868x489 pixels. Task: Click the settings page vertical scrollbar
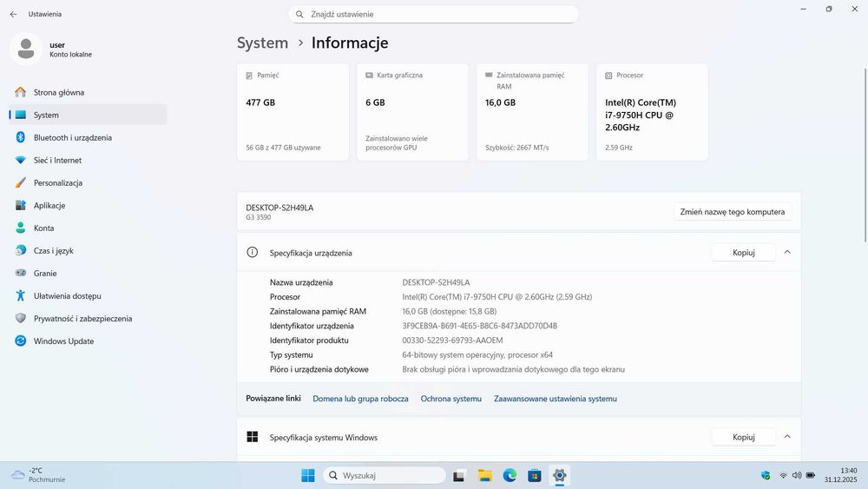(865, 155)
